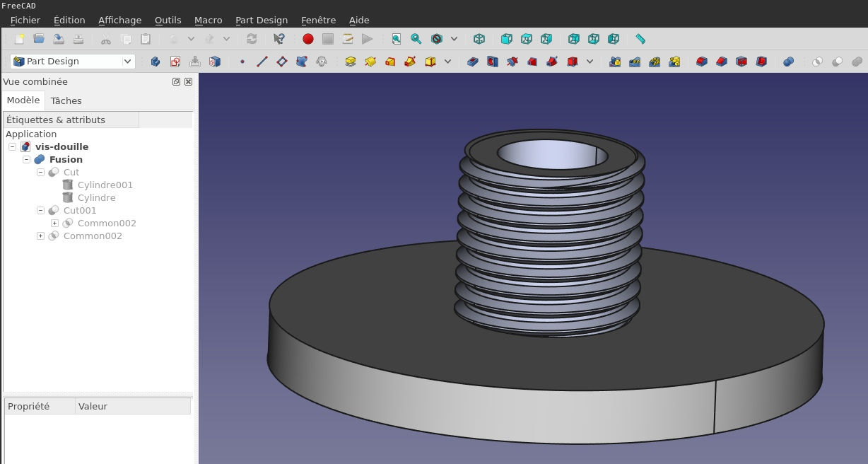The image size is (868, 464).
Task: Click the isometric view cube icon
Action: click(x=479, y=39)
